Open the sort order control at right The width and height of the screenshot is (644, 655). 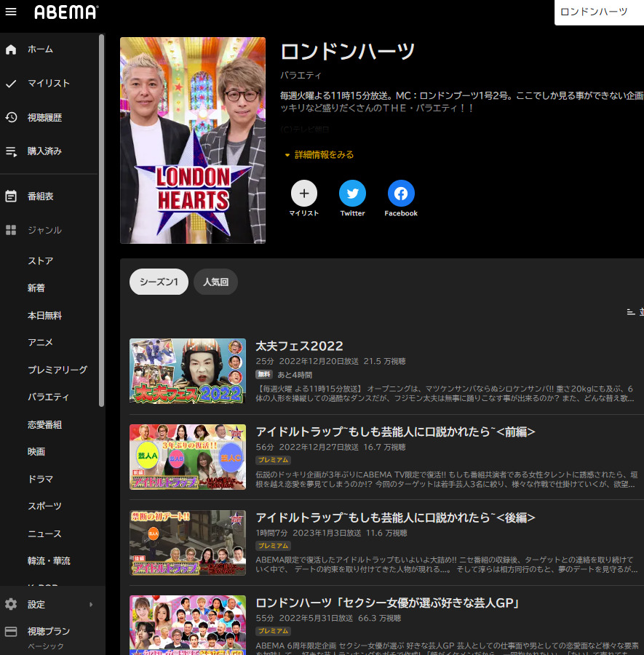point(635,311)
